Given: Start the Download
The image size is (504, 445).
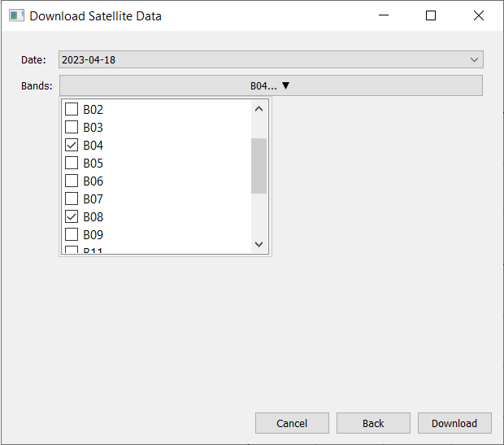Looking at the screenshot, I should coord(454,423).
